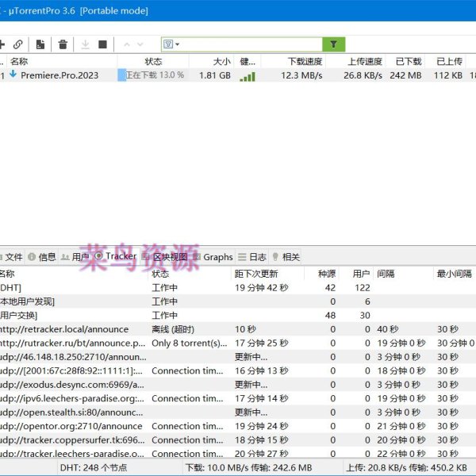
Task: Switch to the 文件 tab
Action: (x=12, y=257)
